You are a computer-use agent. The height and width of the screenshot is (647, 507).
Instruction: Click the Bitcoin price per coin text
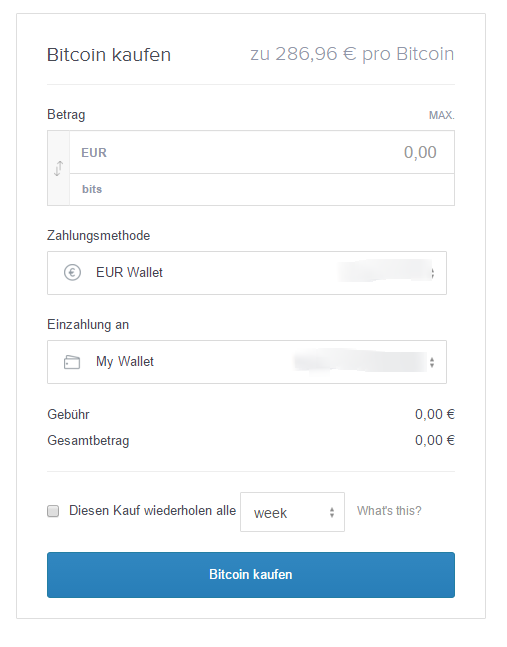point(352,54)
